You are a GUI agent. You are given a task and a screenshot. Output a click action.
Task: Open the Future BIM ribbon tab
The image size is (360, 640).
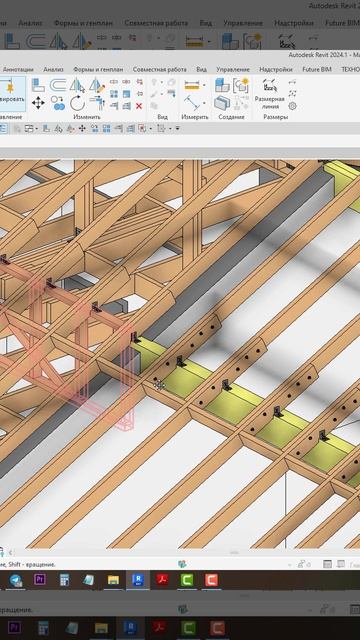pyautogui.click(x=317, y=69)
